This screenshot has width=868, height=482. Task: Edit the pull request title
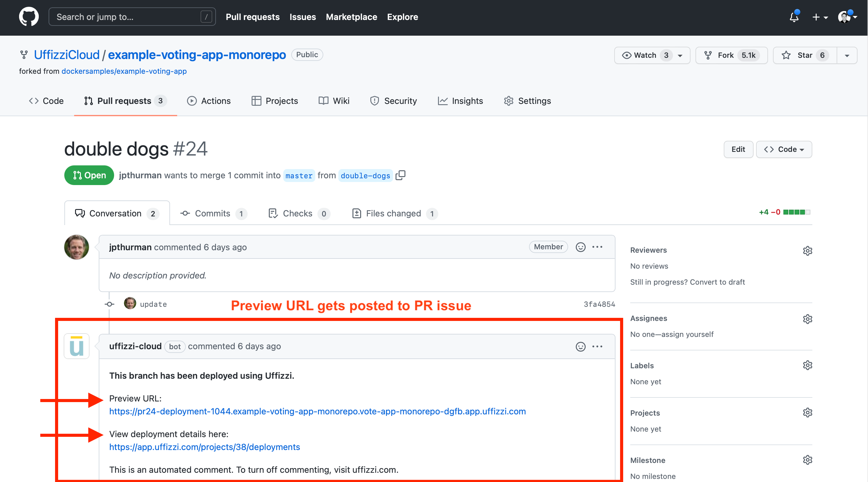[x=738, y=149]
